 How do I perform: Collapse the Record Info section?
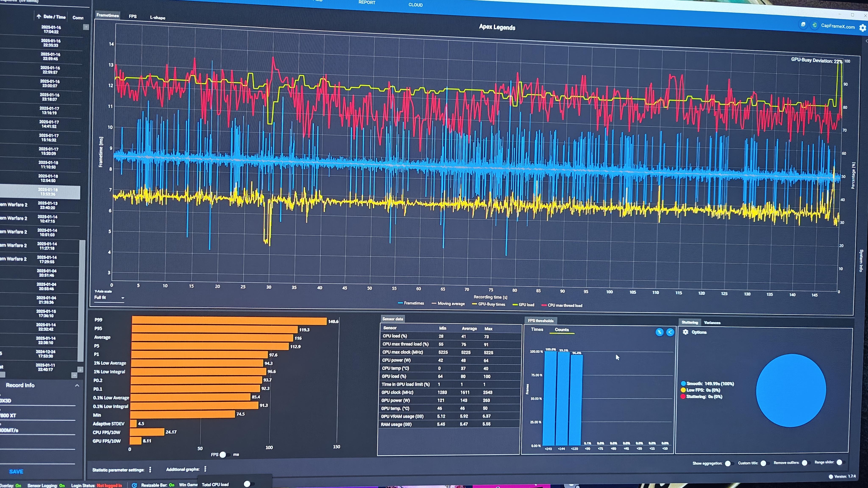pyautogui.click(x=77, y=385)
